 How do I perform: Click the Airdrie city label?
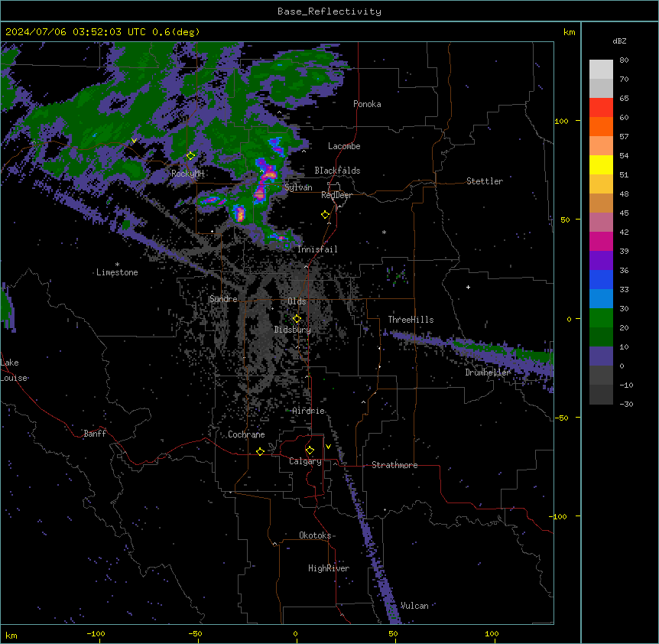tap(309, 411)
